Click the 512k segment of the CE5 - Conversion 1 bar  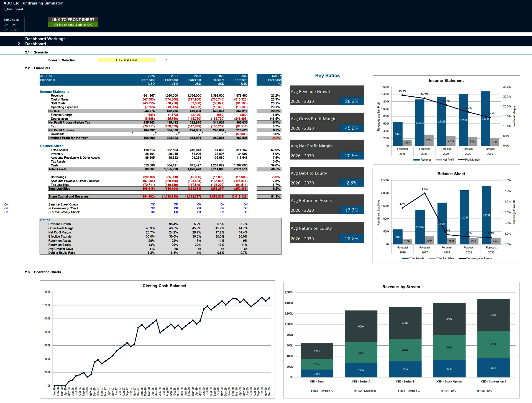(x=493, y=345)
